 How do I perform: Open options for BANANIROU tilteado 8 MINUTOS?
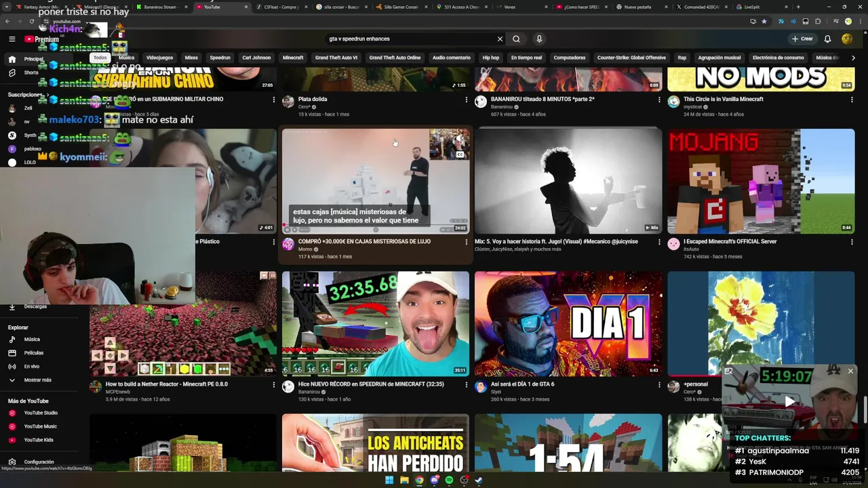coord(659,100)
